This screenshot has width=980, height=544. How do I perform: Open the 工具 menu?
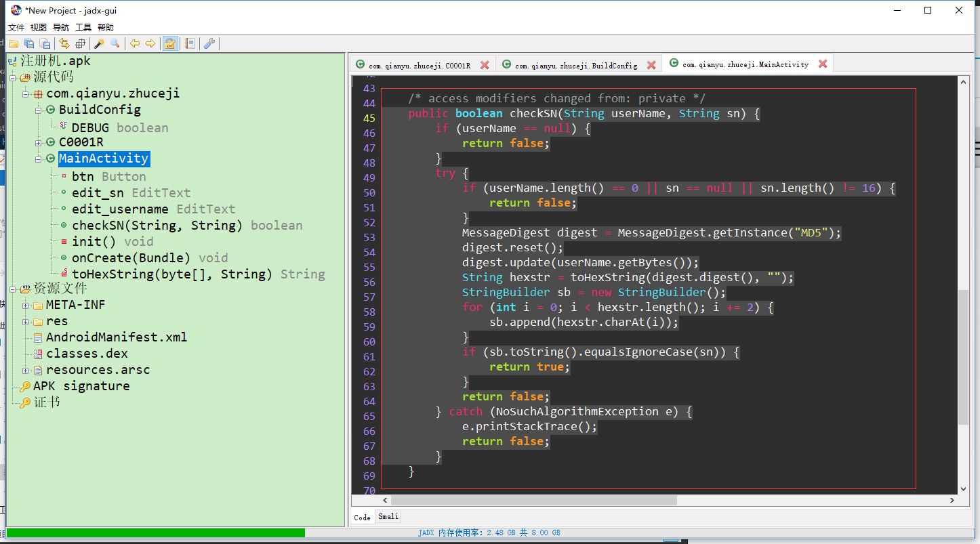click(x=83, y=28)
